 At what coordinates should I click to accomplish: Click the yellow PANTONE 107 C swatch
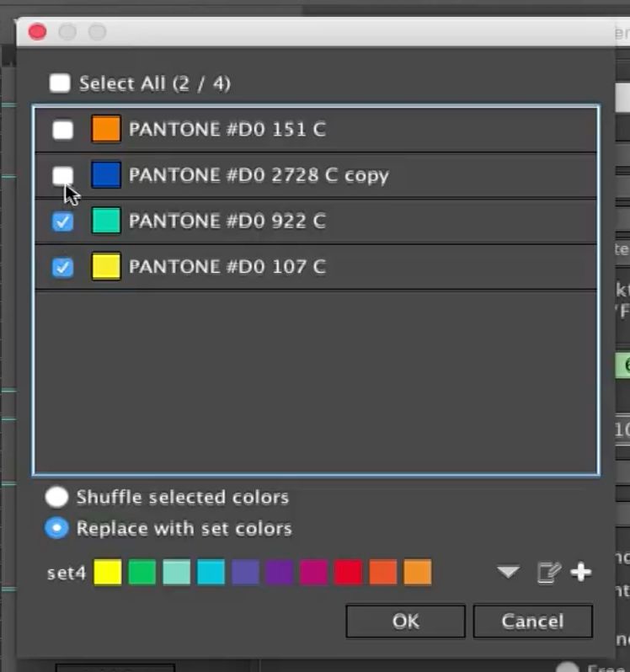click(x=106, y=267)
